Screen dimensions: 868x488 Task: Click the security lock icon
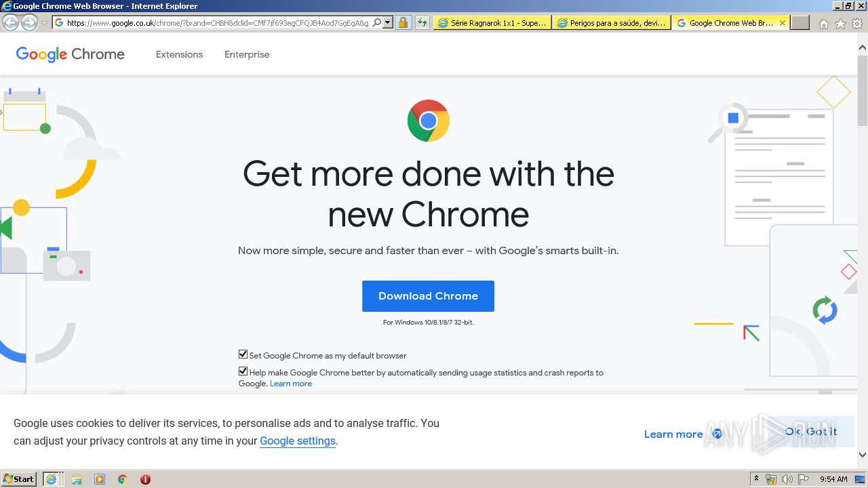pos(403,22)
